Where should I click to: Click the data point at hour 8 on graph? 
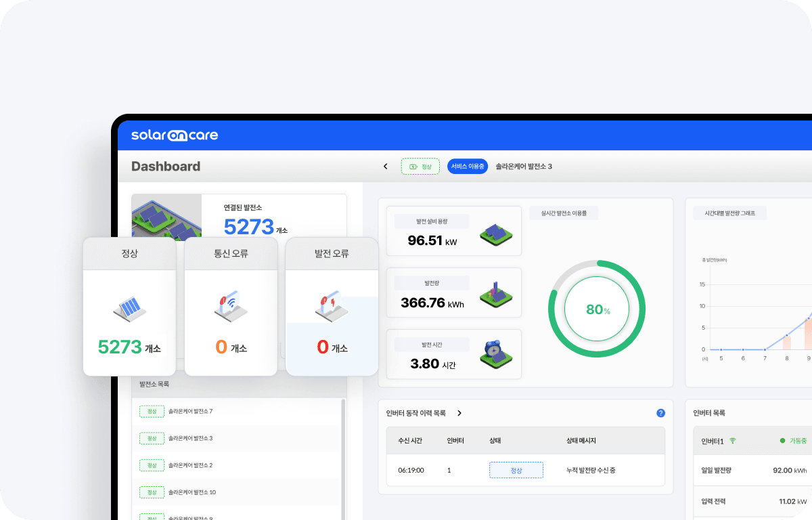(786, 336)
